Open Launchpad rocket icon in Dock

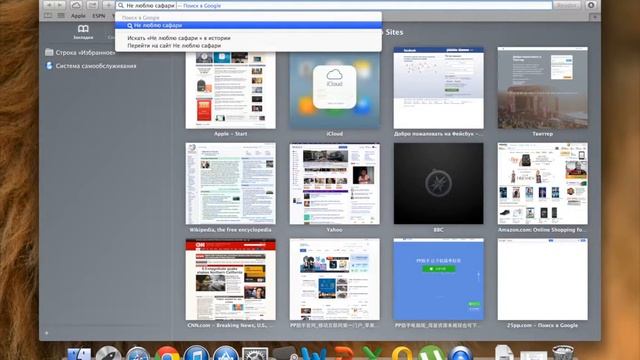pos(108,353)
